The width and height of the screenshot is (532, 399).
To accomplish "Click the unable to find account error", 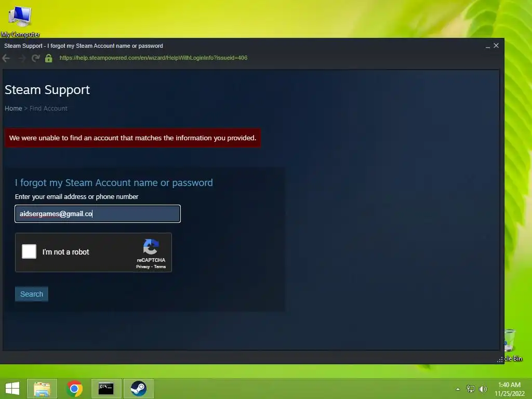I will pyautogui.click(x=132, y=138).
